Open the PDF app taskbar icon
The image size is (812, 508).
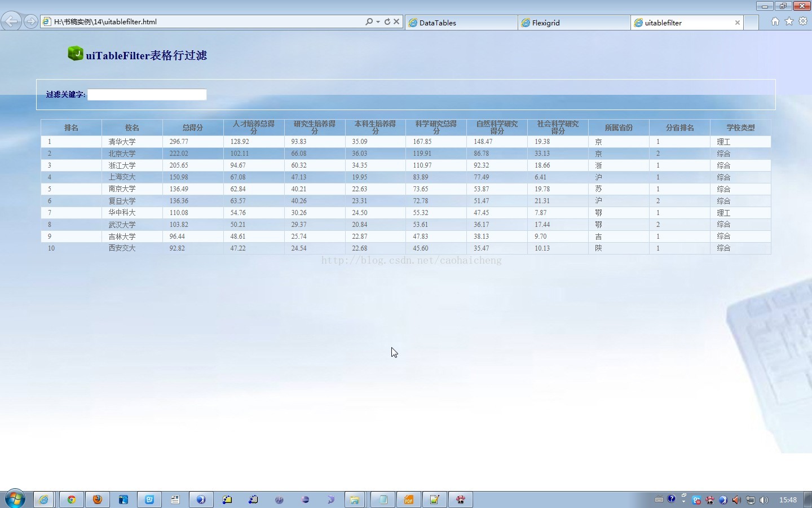tap(409, 500)
